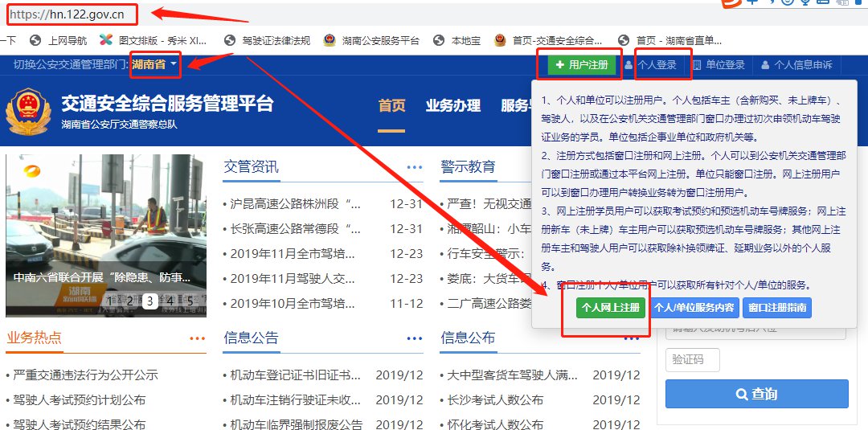868x430 pixels.
Task: Select the 业务办理 navigation tab
Action: click(x=453, y=106)
